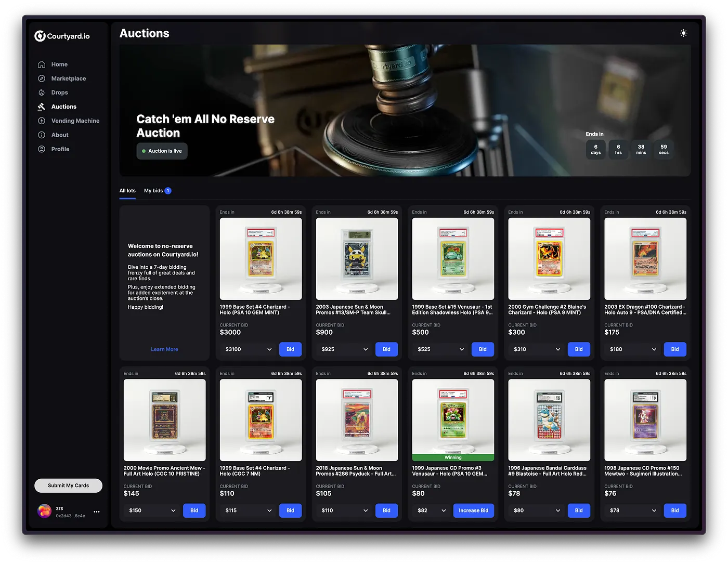Bid on Blaine's Charizard Holo

coord(579,349)
